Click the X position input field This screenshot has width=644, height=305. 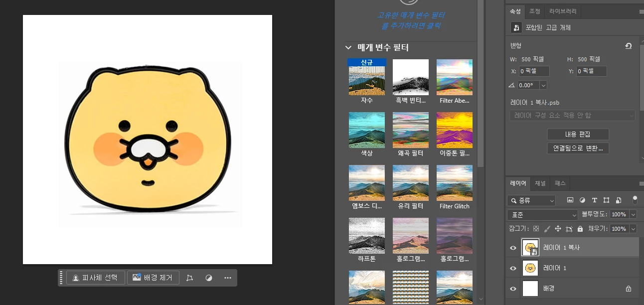[x=534, y=71]
